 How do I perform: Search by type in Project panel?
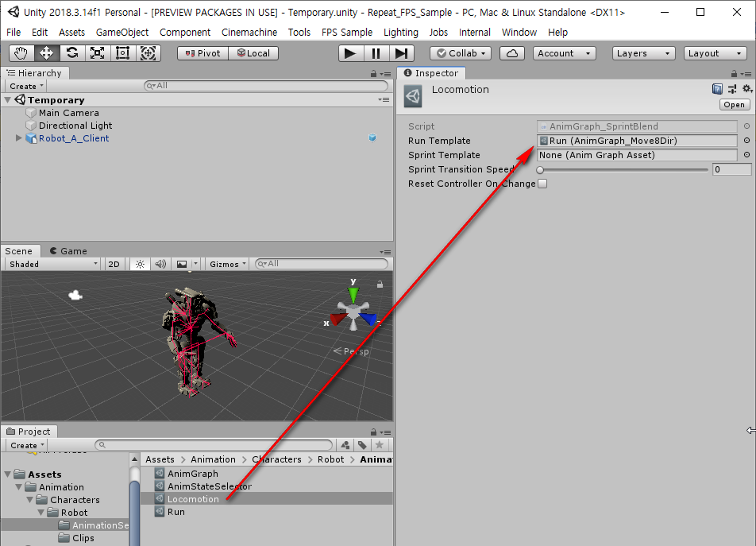(345, 445)
